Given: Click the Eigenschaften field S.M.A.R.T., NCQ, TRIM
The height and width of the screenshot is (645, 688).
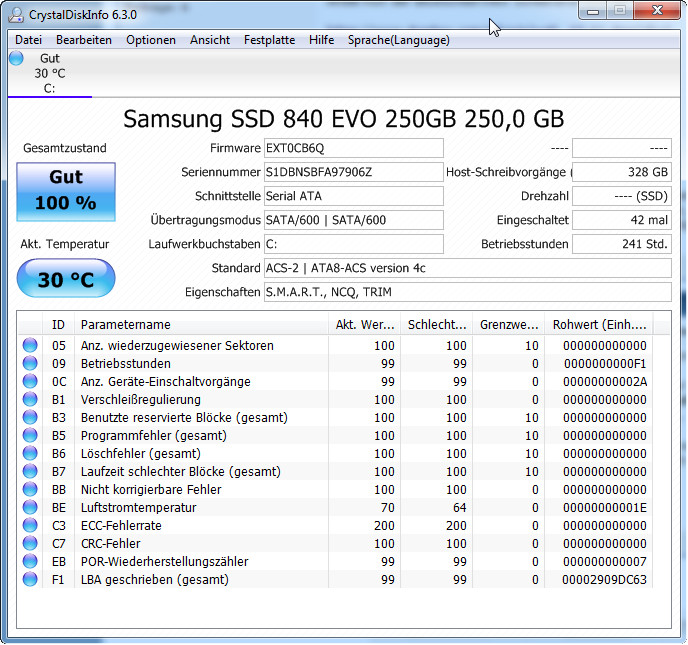Looking at the screenshot, I should pos(468,292).
